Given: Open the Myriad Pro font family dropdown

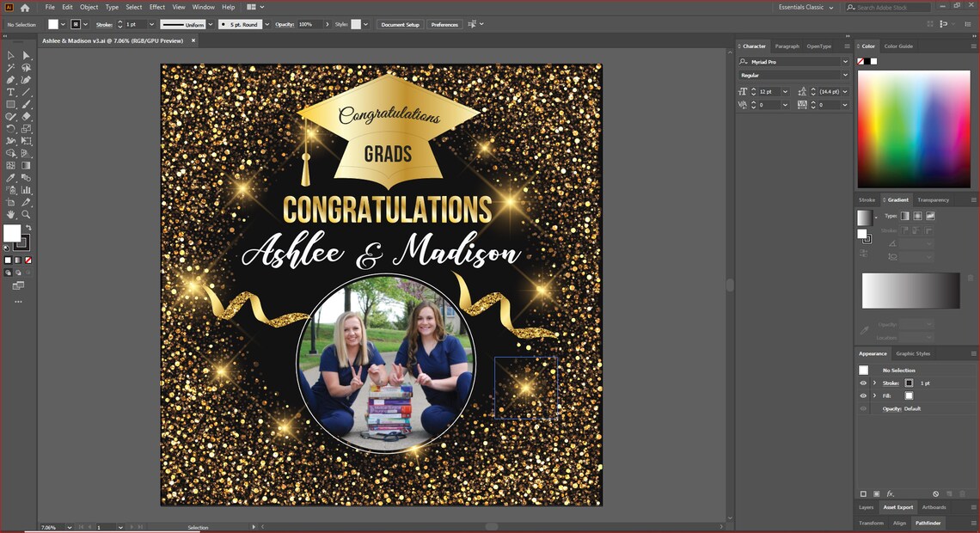Looking at the screenshot, I should (x=843, y=61).
